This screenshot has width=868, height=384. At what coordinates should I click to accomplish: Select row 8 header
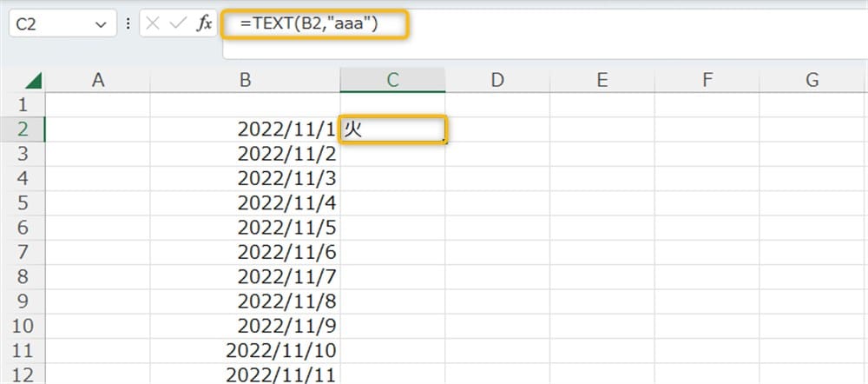(23, 277)
